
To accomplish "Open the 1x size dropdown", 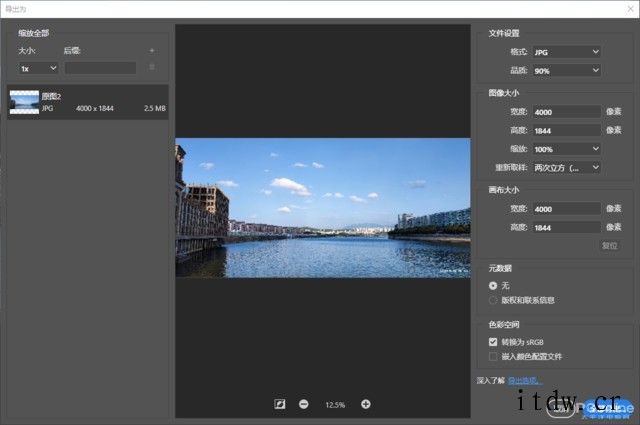I will pos(38,68).
